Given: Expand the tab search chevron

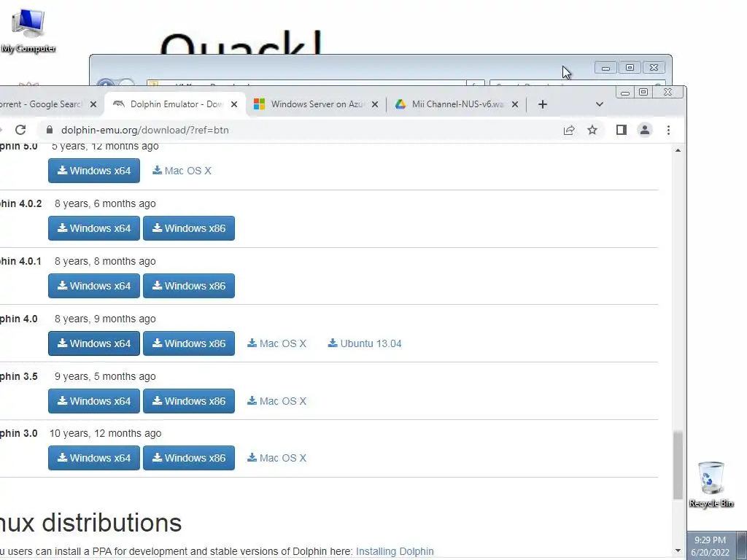Looking at the screenshot, I should [600, 104].
